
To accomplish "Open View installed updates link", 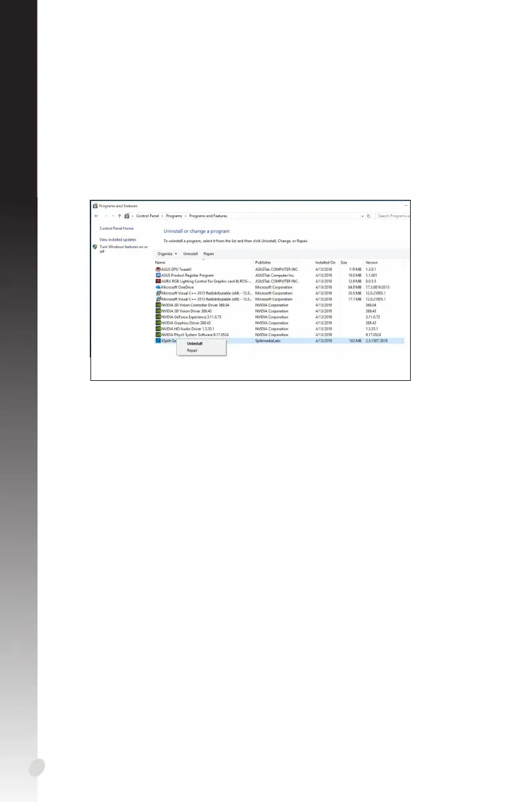I will (118, 239).
